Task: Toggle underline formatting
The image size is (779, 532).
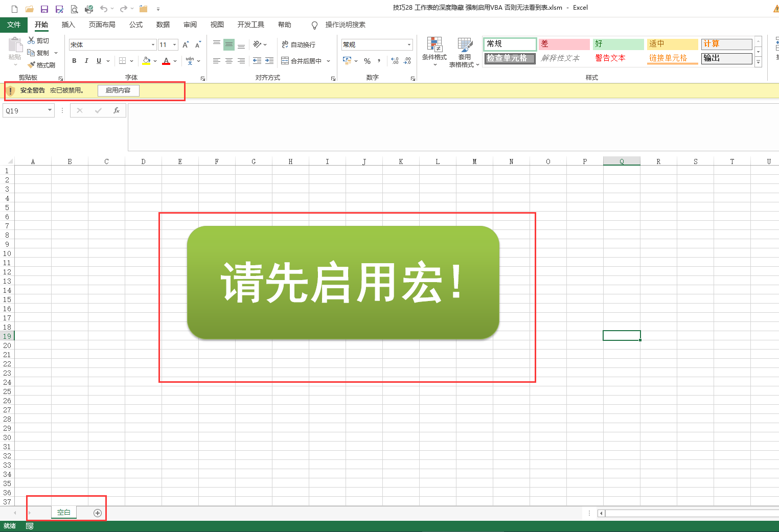Action: point(99,61)
